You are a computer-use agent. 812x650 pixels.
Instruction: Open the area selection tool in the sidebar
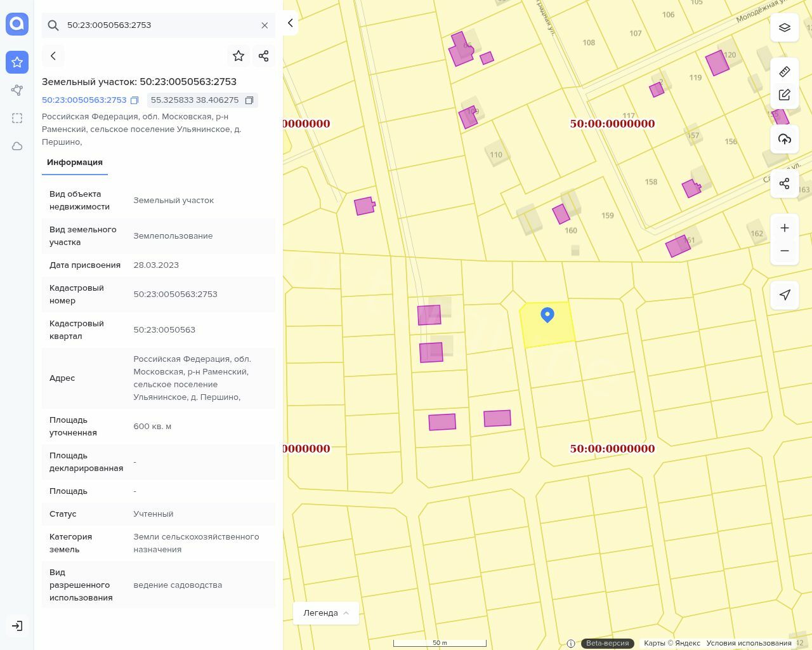[17, 118]
